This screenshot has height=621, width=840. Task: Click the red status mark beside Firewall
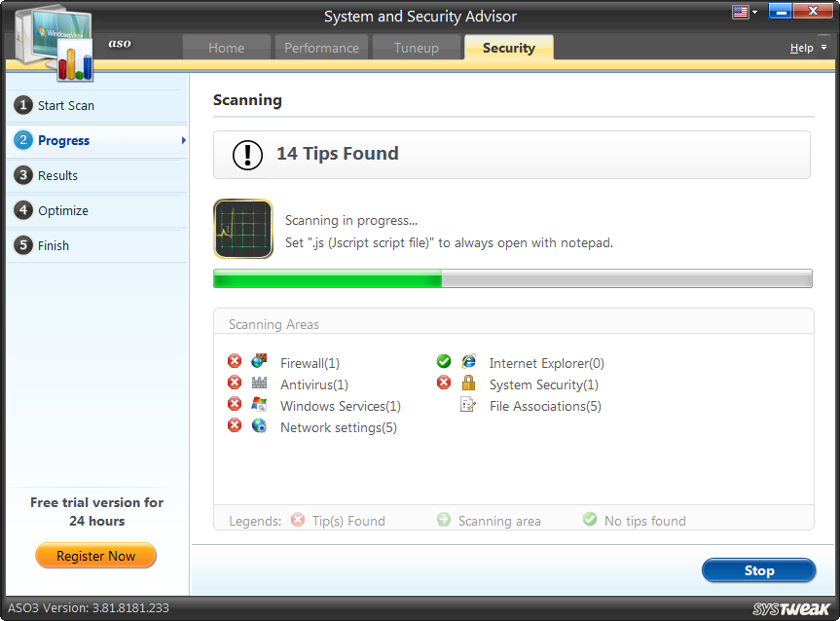pyautogui.click(x=234, y=360)
